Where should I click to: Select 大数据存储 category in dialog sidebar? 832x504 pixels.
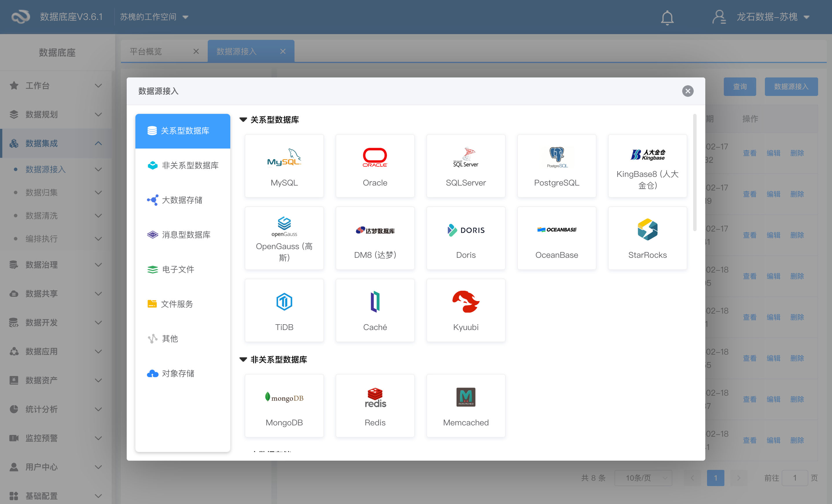coord(182,200)
